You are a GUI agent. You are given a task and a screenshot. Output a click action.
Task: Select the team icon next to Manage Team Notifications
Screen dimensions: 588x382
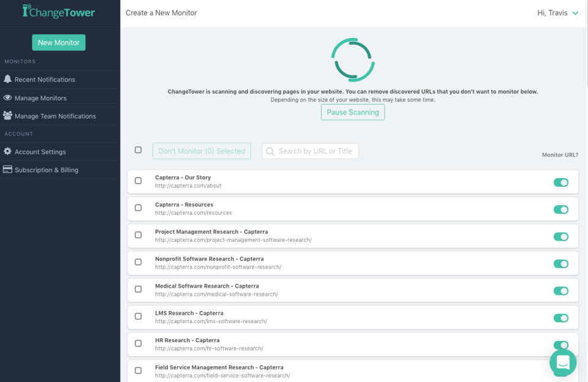[9, 116]
